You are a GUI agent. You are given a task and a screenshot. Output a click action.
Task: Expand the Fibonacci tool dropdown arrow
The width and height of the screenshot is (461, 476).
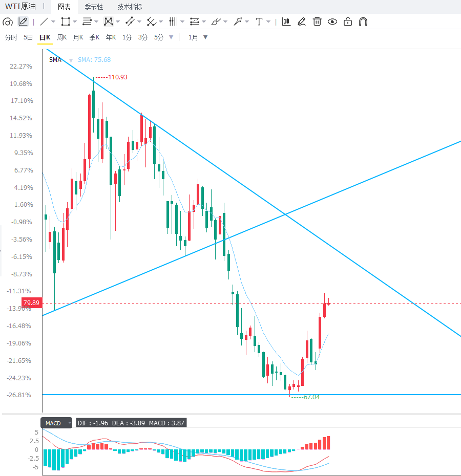click(x=204, y=22)
